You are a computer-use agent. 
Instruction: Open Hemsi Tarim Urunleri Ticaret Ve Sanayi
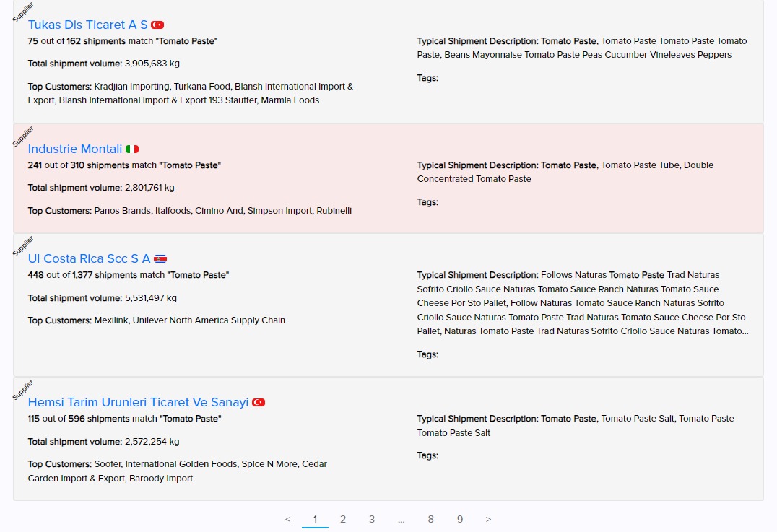(138, 402)
